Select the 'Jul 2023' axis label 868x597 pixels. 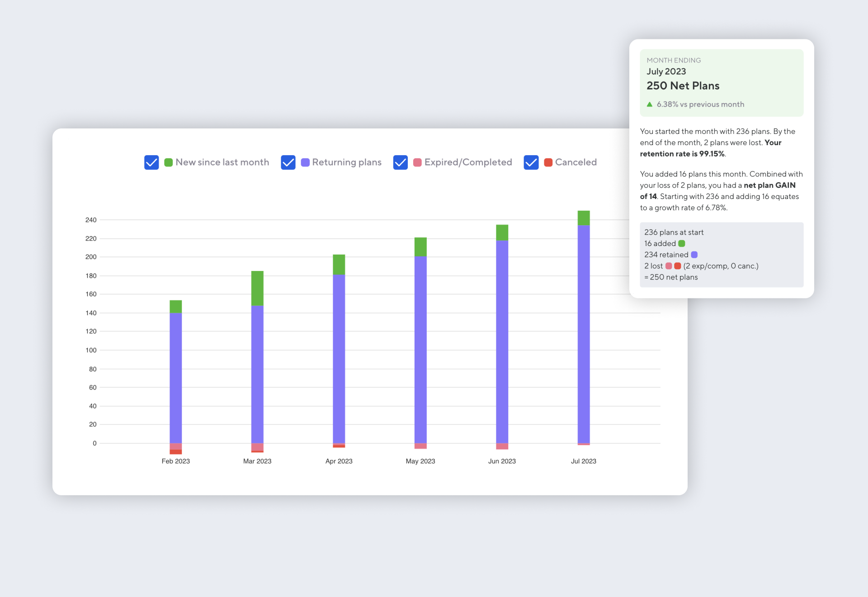583,461
